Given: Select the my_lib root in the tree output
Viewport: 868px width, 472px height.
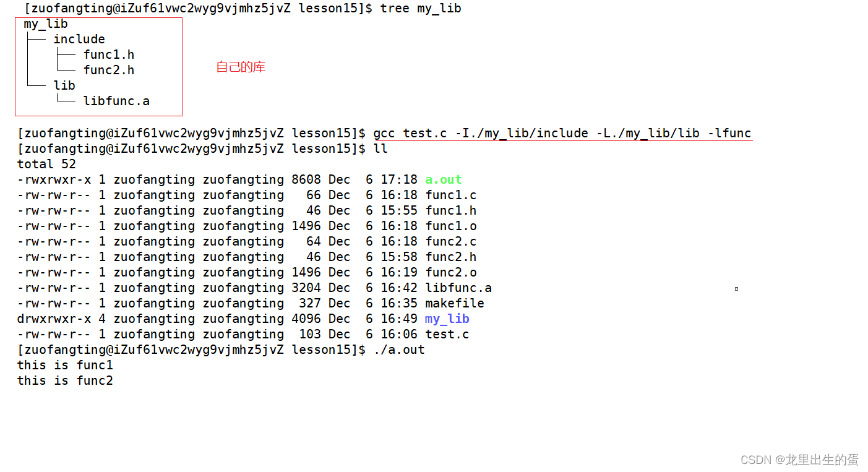Looking at the screenshot, I should tap(46, 24).
